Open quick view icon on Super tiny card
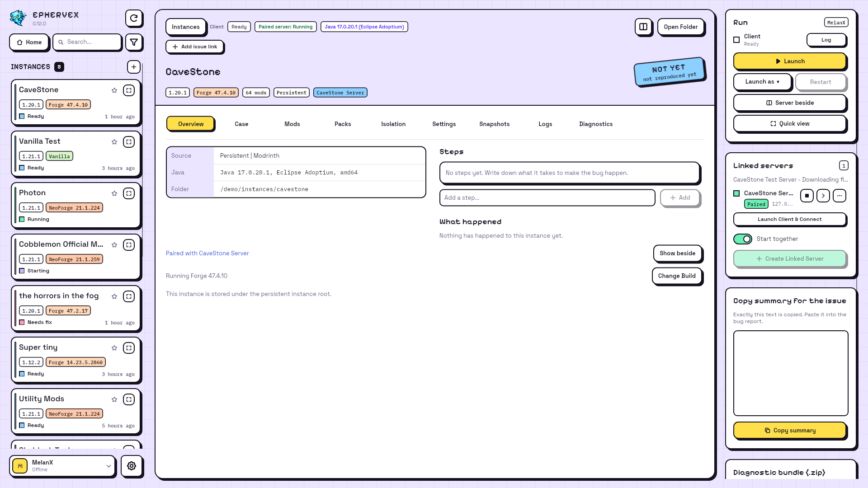The width and height of the screenshot is (868, 488). click(129, 348)
